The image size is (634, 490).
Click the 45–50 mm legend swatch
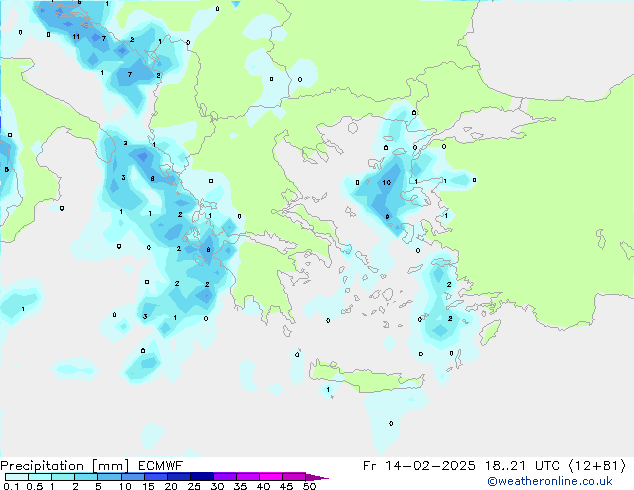pos(294,477)
